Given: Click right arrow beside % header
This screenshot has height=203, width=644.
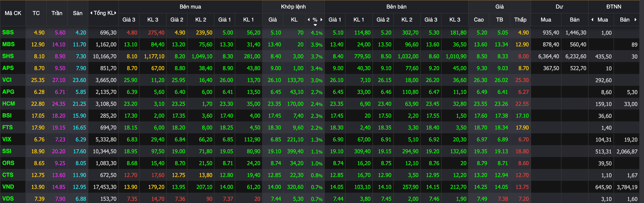Looking at the screenshot, I should click(321, 19).
